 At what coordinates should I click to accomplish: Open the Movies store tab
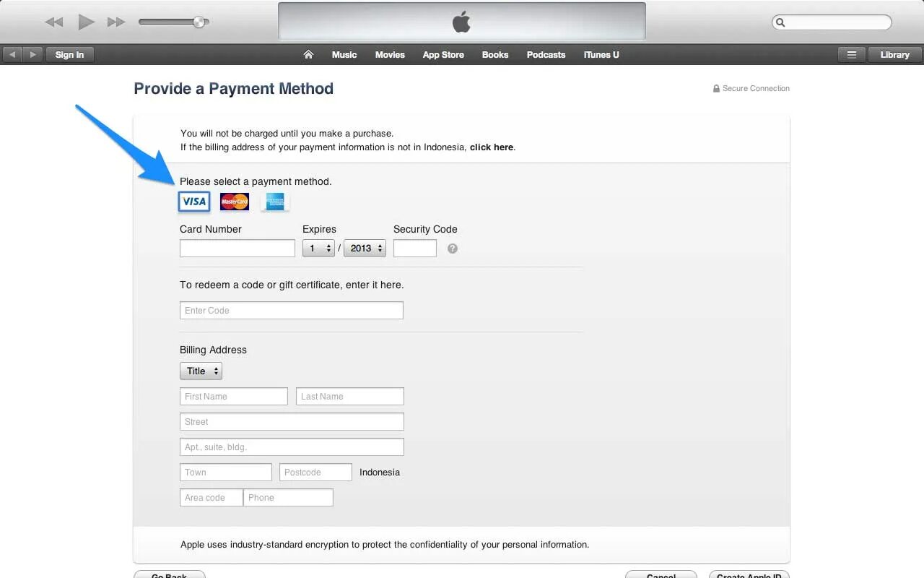tap(390, 55)
